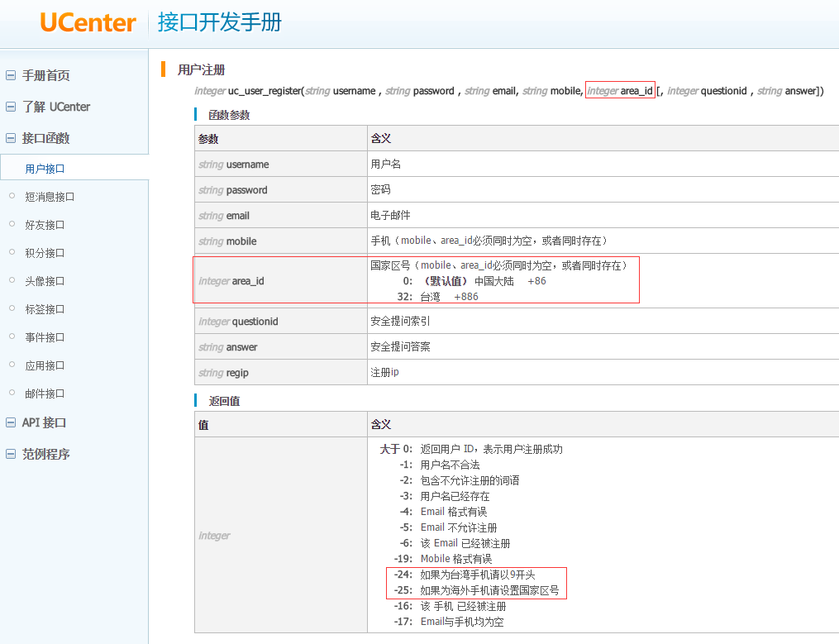This screenshot has height=644, width=839.
Task: Open the 用户接口 sidebar item
Action: click(x=45, y=169)
